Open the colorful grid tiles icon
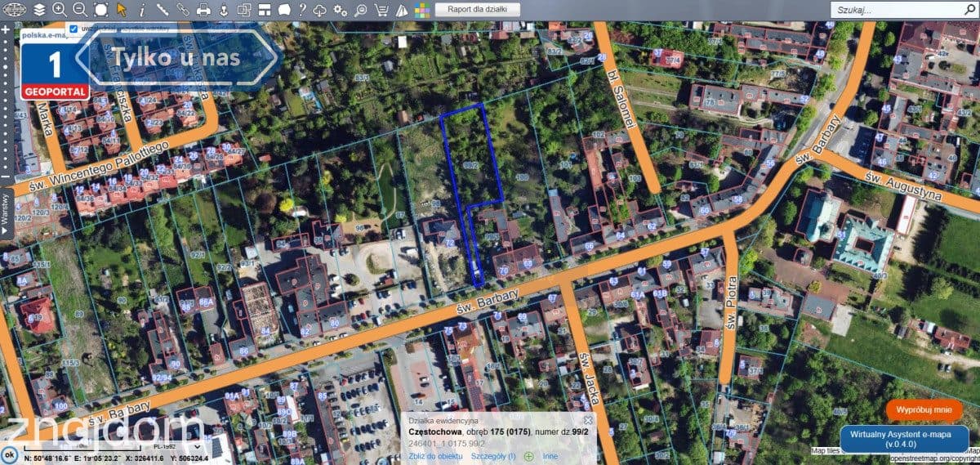Screen dimensions: 980x465 pos(421,10)
